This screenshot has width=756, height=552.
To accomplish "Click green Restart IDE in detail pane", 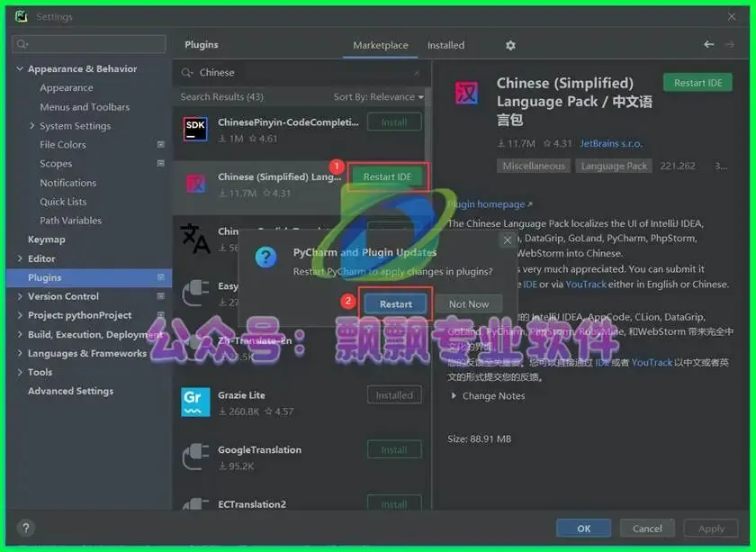I will coord(697,83).
